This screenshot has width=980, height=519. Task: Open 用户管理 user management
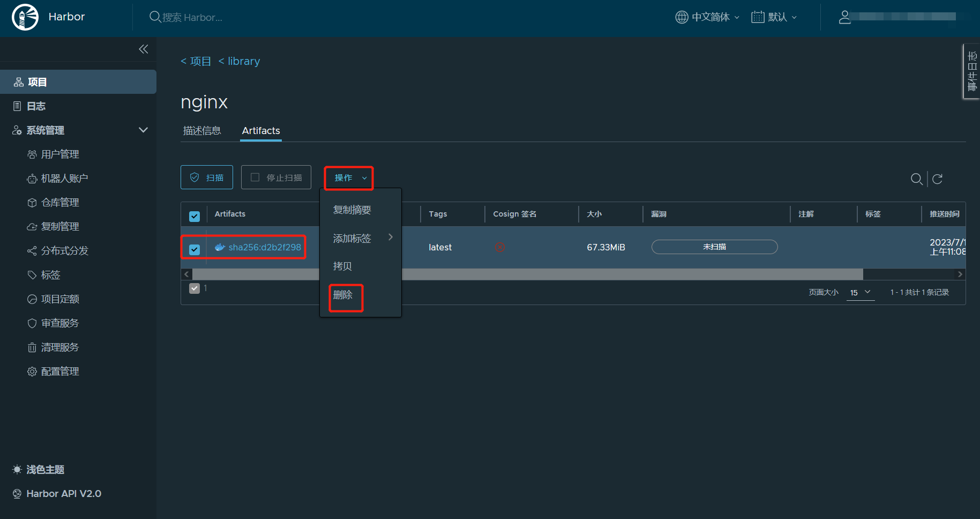(x=60, y=154)
